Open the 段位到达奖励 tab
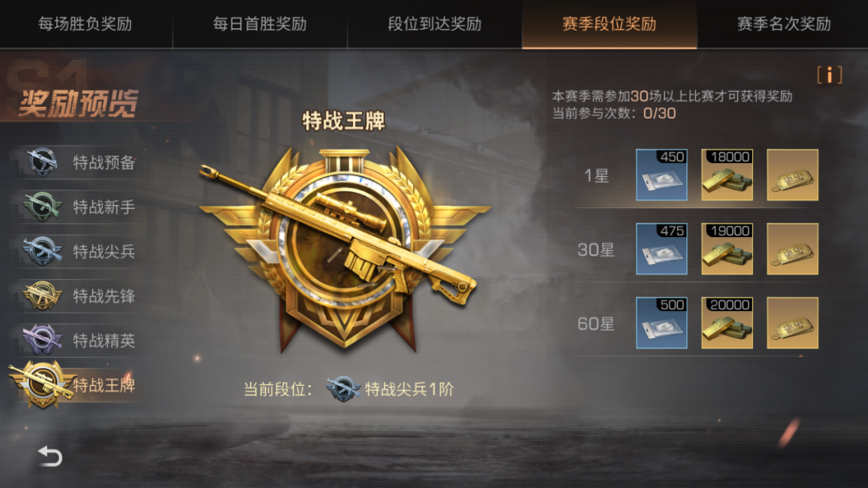The image size is (868, 488). 435,24
